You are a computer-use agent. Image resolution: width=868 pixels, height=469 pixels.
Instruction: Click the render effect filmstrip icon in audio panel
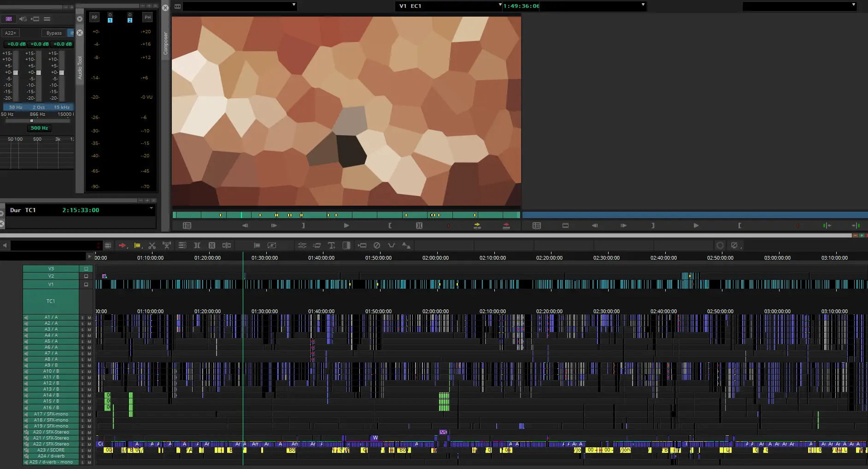[x=35, y=19]
